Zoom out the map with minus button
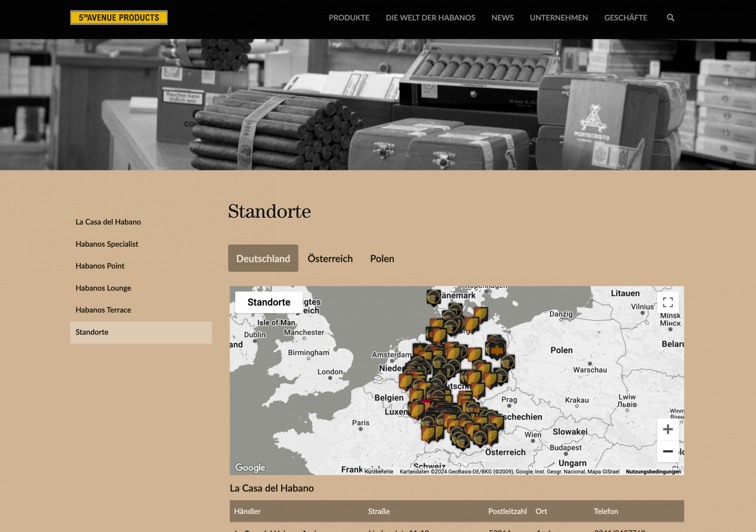The image size is (756, 532). coord(667,451)
